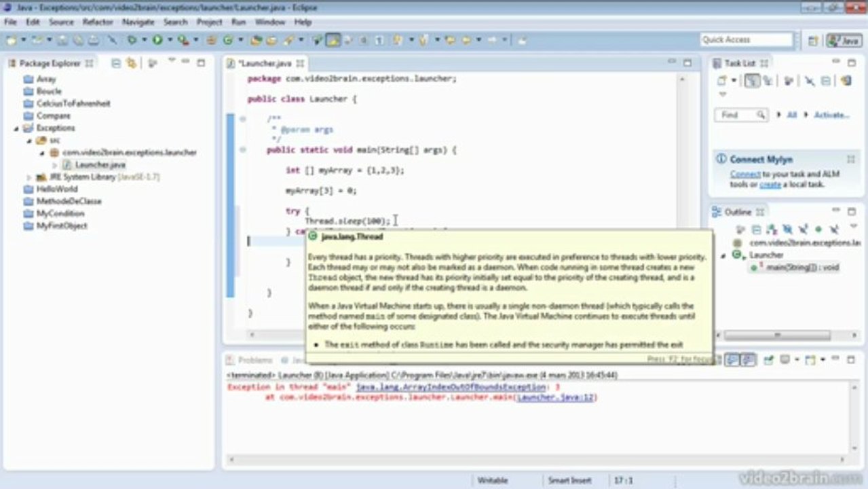Expand the JRE System Library node
This screenshot has width=868, height=489.
click(29, 177)
